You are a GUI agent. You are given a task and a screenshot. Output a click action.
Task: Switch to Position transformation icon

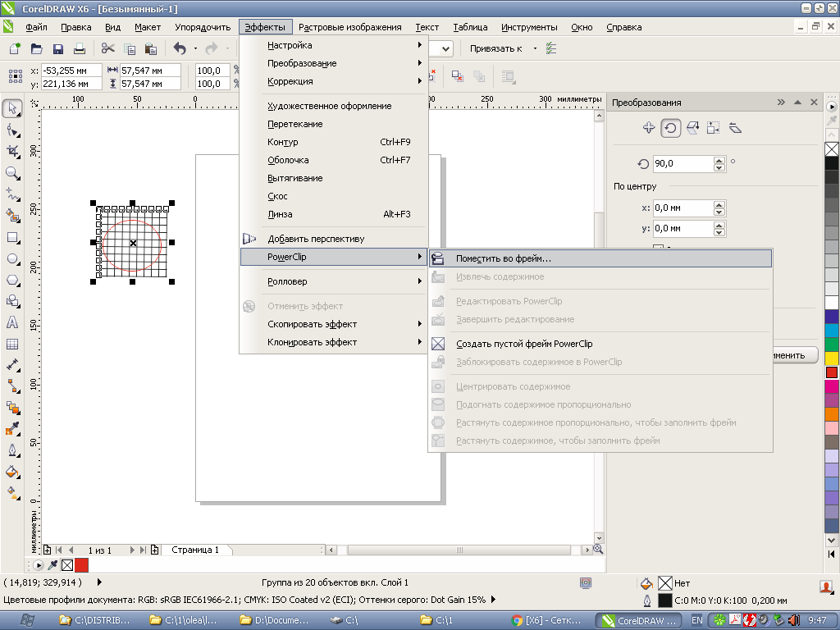pyautogui.click(x=649, y=127)
